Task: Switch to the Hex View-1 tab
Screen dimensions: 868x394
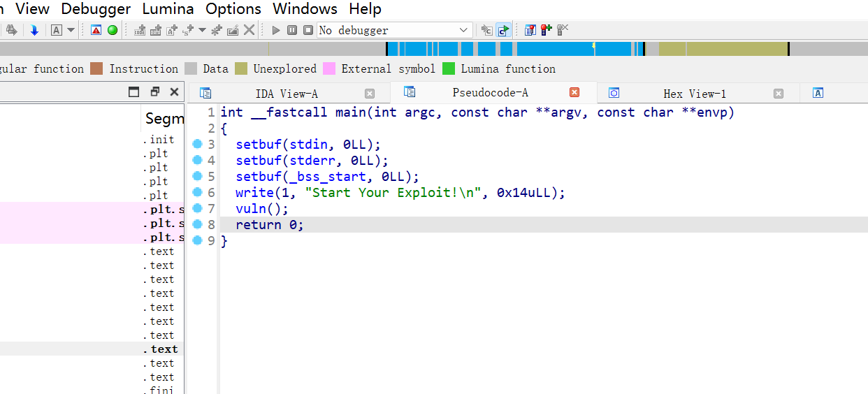Action: pyautogui.click(x=694, y=94)
